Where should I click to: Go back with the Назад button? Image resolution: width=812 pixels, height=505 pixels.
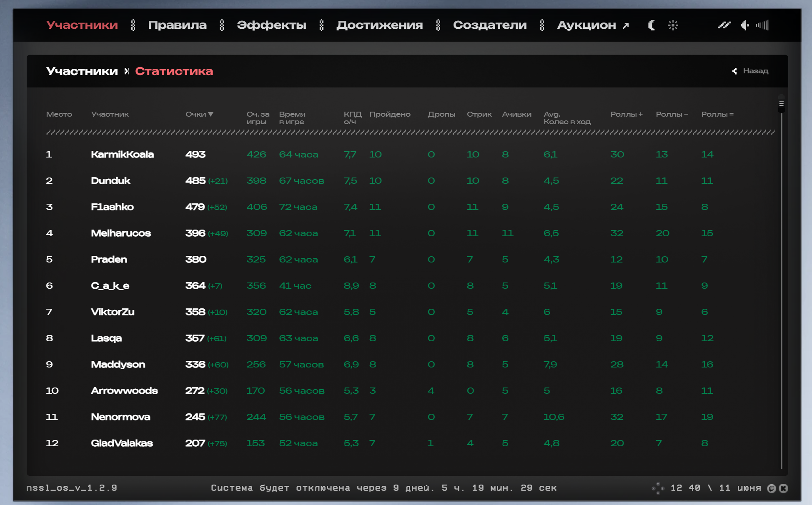click(x=750, y=71)
